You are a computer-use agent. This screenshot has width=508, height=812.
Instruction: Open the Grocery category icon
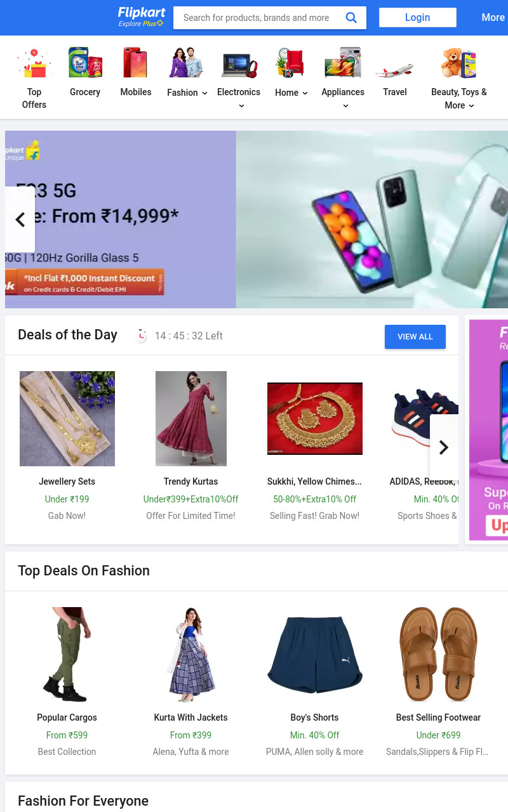[85, 62]
